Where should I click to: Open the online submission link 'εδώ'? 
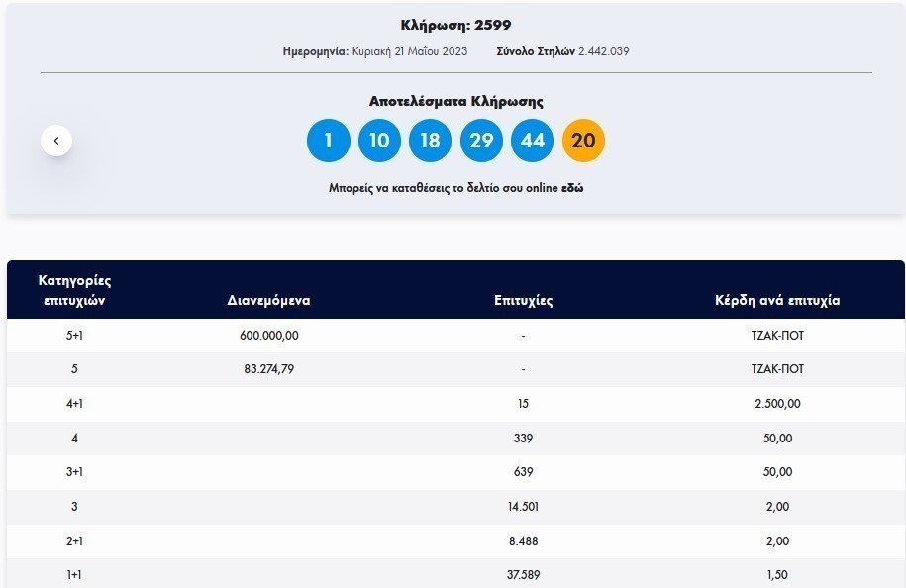pos(572,188)
